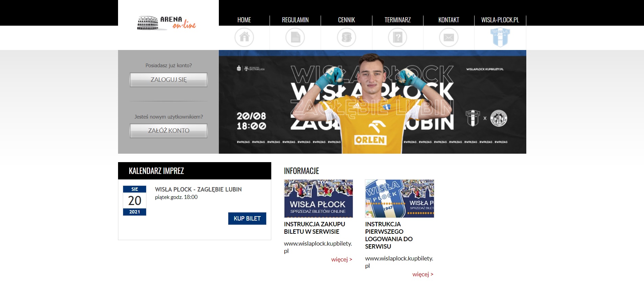The height and width of the screenshot is (304, 644).
Task: Click the house icon under HOME
Action: [244, 37]
